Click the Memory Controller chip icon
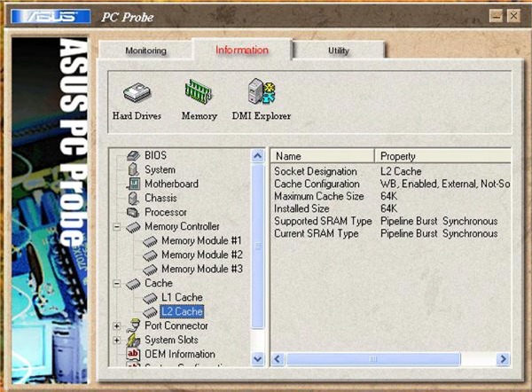Image resolution: width=532 pixels, height=392 pixels. click(x=133, y=227)
